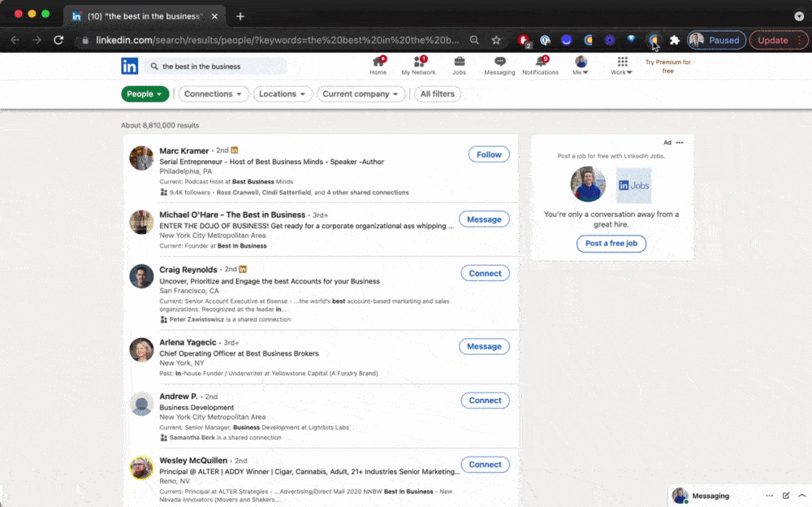Click Try Premium for free link
The image size is (812, 507).
668,67
